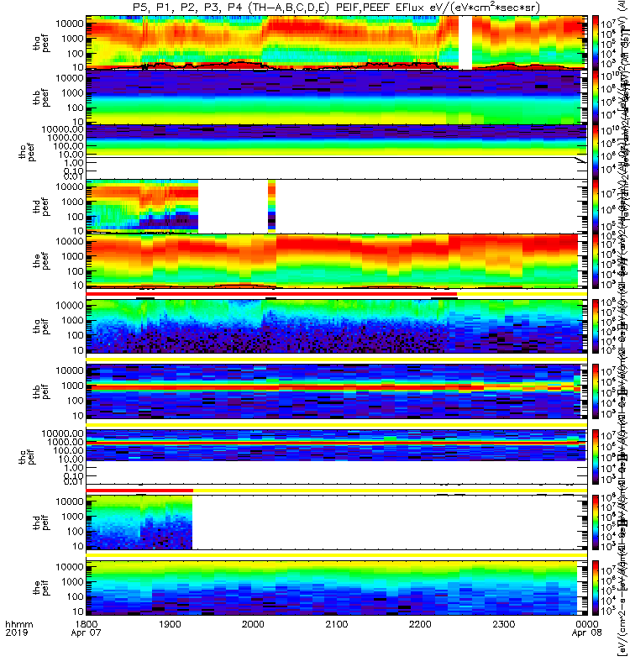This screenshot has width=630, height=672.
Task: Click inside the thc peef electron spectrogram
Action: pyautogui.click(x=337, y=140)
